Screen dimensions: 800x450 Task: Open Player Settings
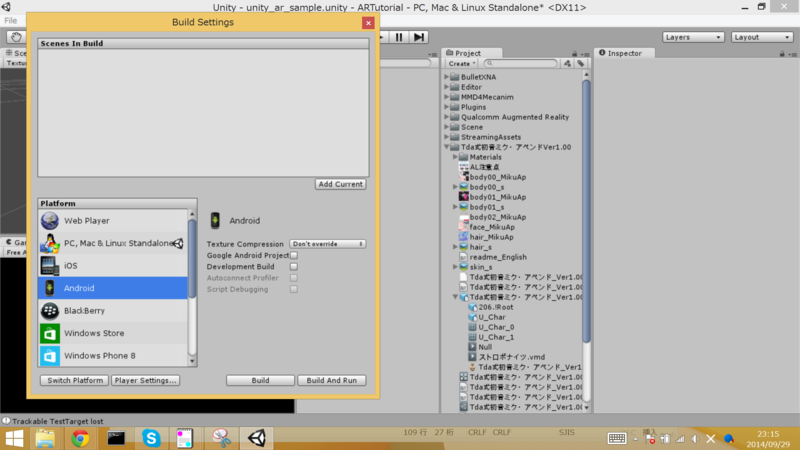pos(145,380)
